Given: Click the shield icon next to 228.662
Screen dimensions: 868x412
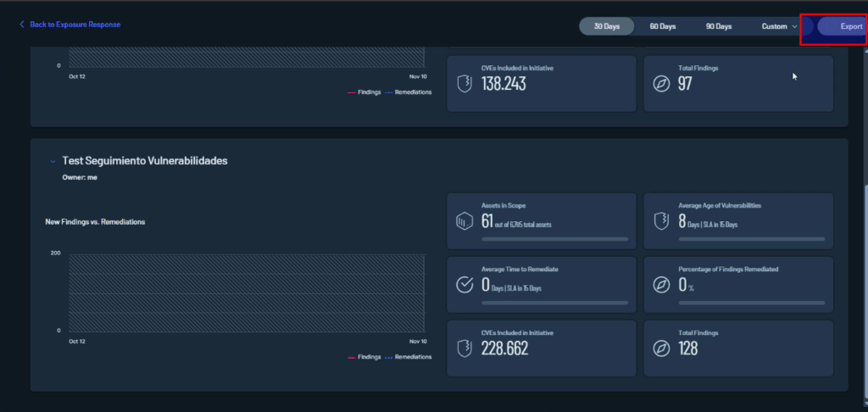Looking at the screenshot, I should click(465, 348).
